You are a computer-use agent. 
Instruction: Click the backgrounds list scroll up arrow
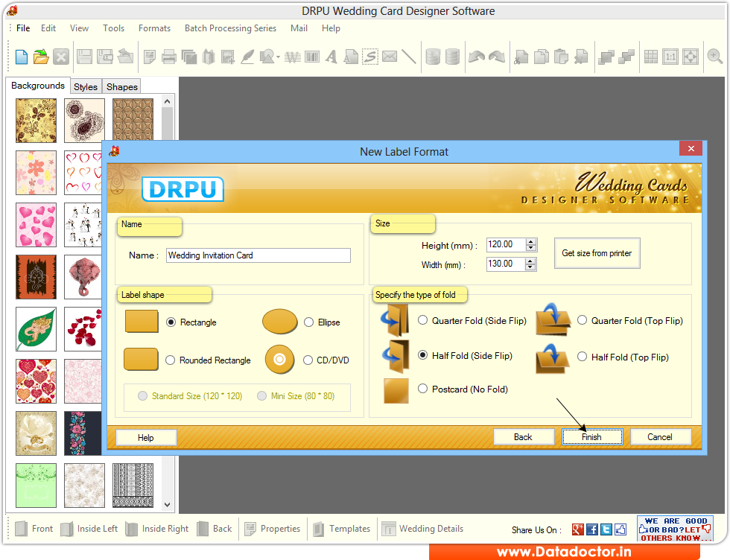(167, 101)
